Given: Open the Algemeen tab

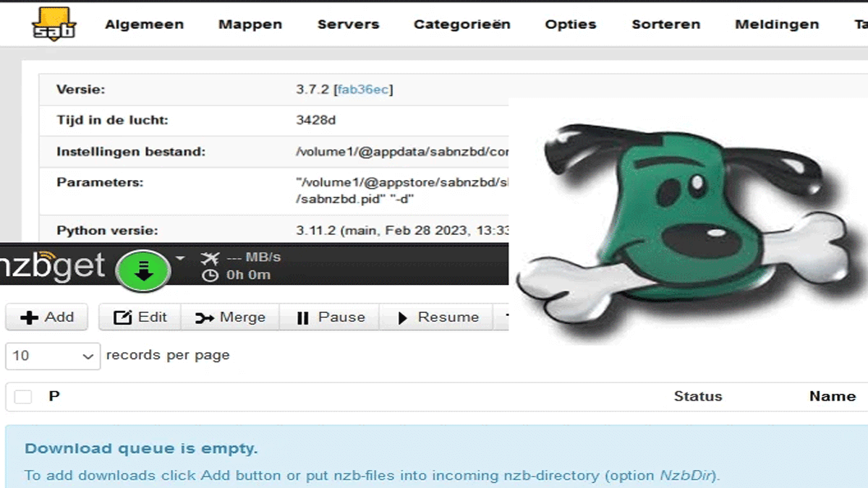Looking at the screenshot, I should [x=144, y=24].
